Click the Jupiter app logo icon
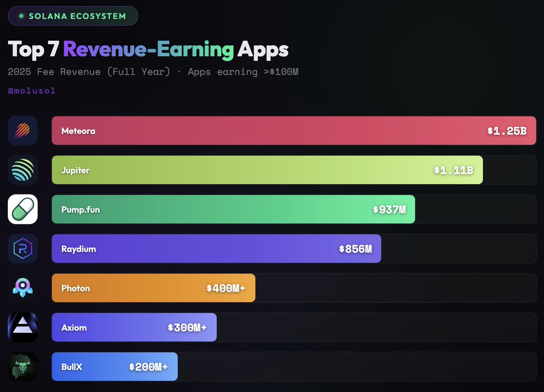This screenshot has width=544, height=392. pyautogui.click(x=23, y=170)
